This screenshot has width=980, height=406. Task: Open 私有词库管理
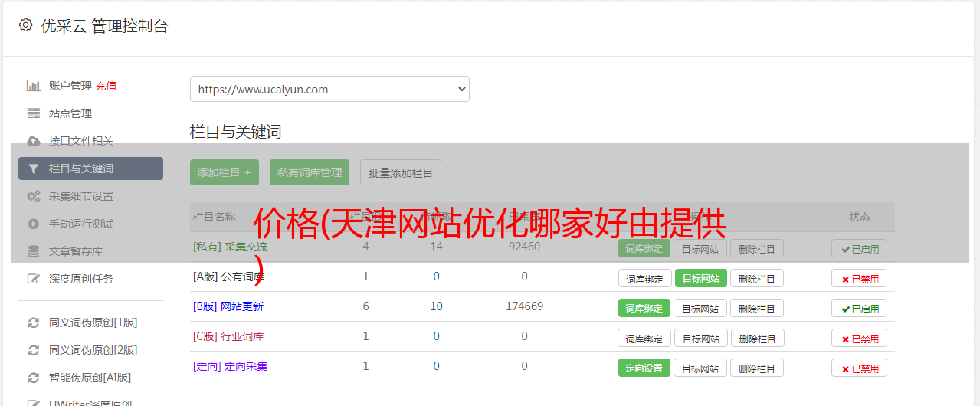pos(310,172)
